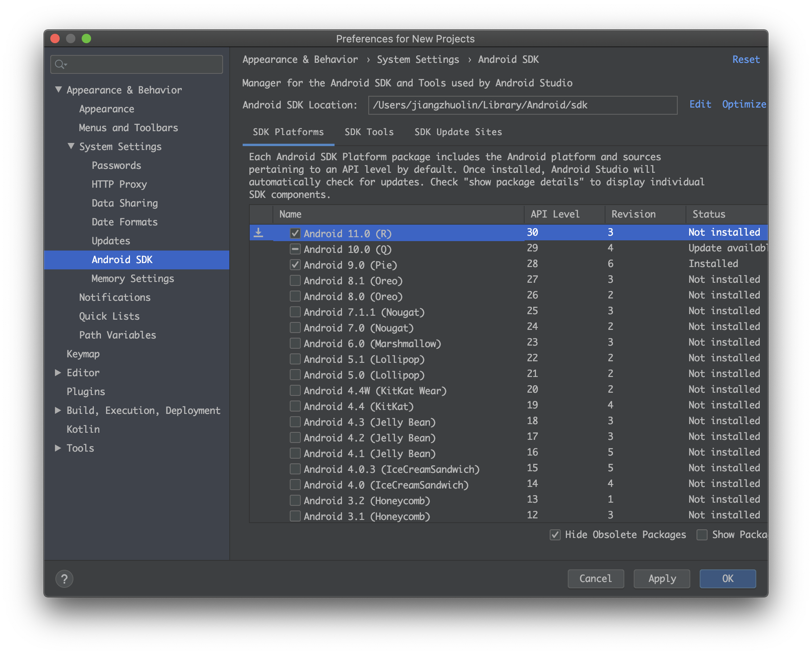Sort by the Name column header
This screenshot has width=812, height=655.
point(398,214)
